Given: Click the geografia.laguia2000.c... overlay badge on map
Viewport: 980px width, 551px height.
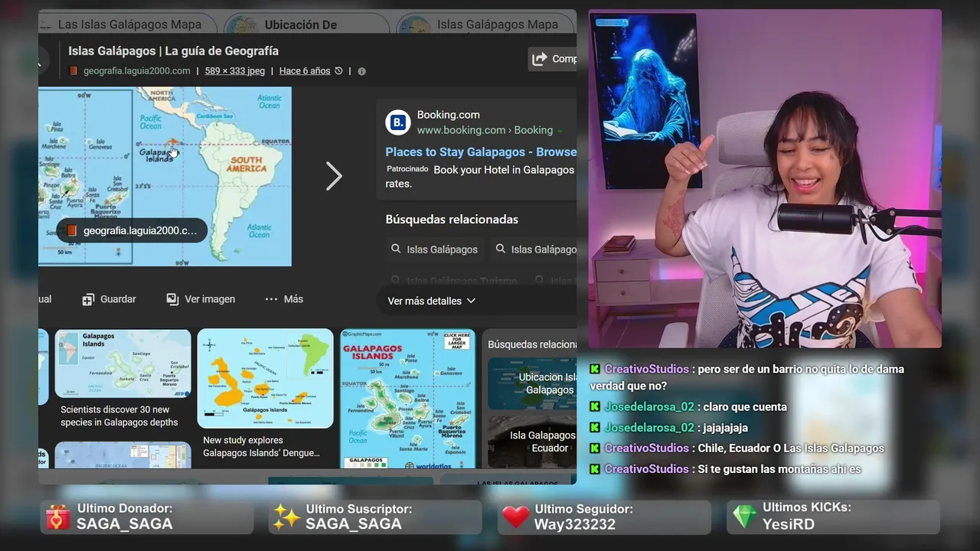Looking at the screenshot, I should [x=132, y=230].
